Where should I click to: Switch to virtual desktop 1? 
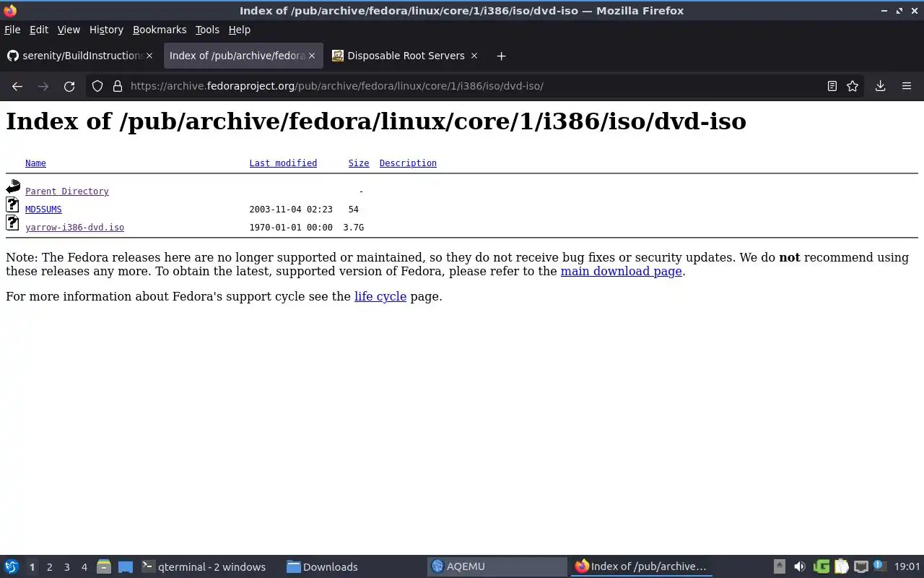point(32,567)
